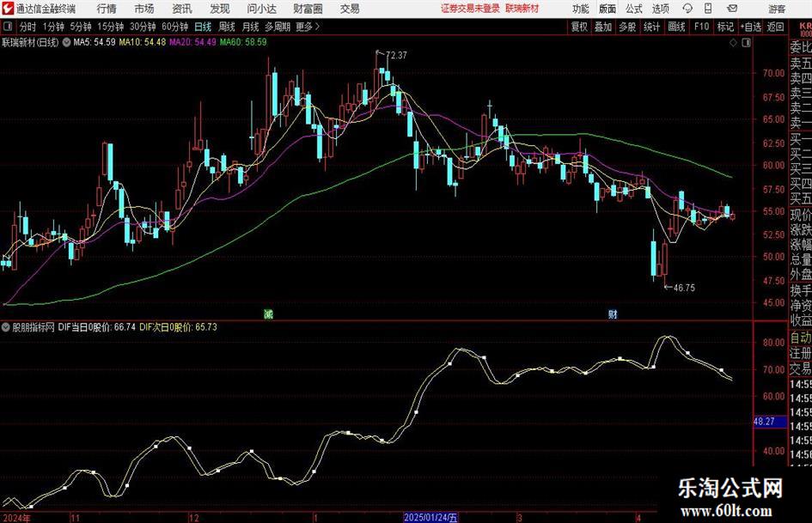Click the 复权 toolbar button
The image size is (812, 523).
tap(579, 27)
